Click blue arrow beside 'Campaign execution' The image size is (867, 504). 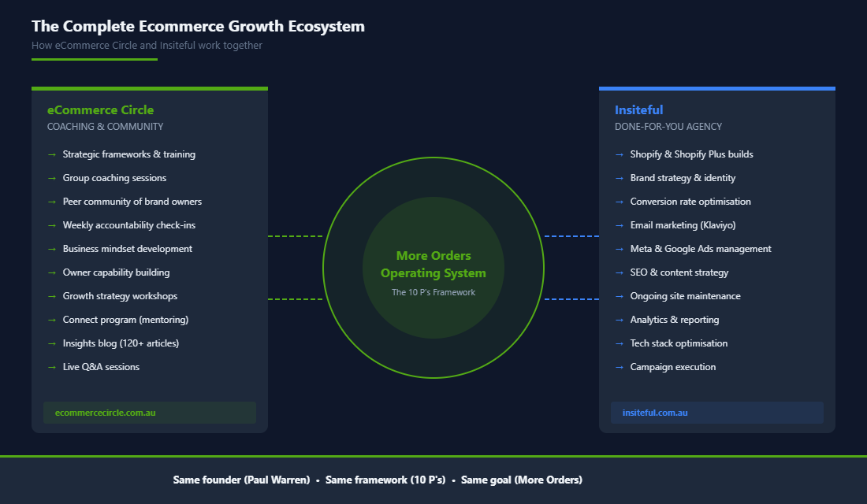point(620,368)
